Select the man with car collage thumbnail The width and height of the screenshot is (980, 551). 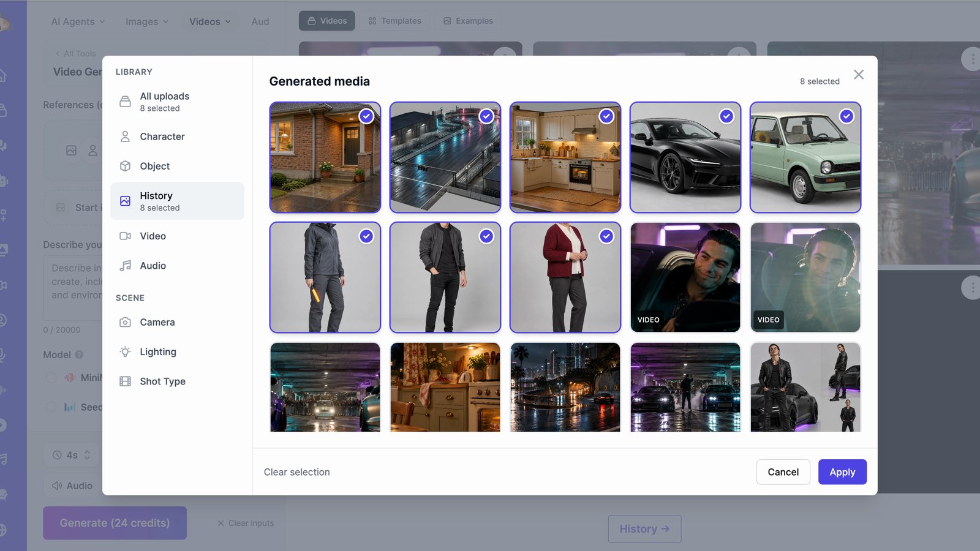[805, 387]
